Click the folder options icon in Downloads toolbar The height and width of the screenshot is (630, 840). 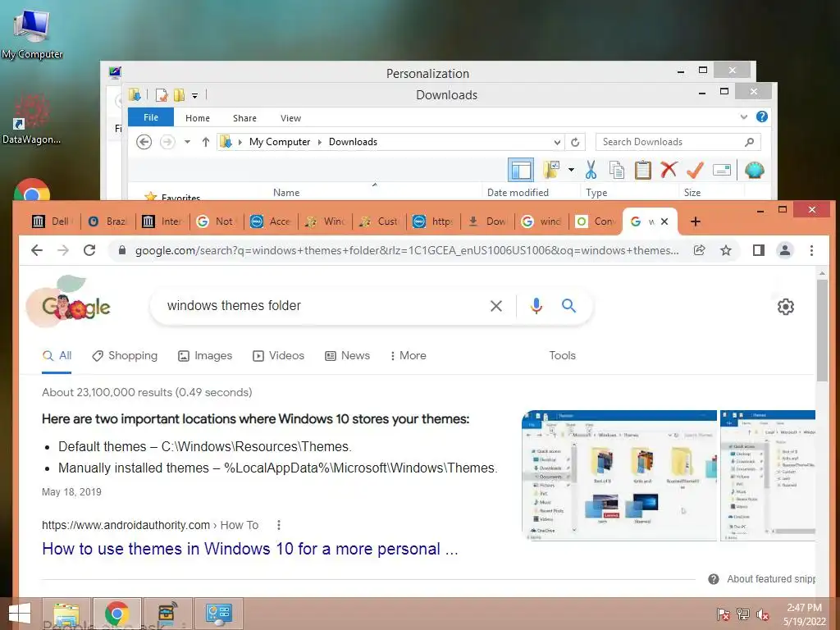pyautogui.click(x=551, y=171)
